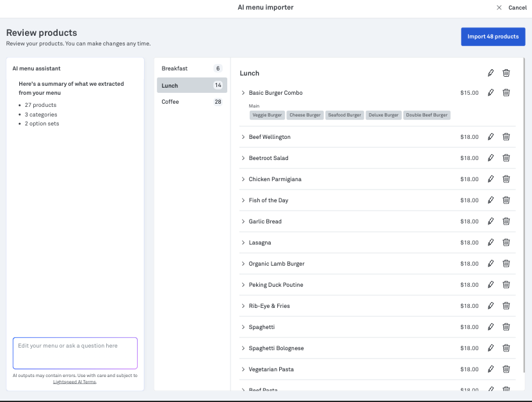The height and width of the screenshot is (402, 532).
Task: Expand Beetroot Salad row
Action: (243, 157)
